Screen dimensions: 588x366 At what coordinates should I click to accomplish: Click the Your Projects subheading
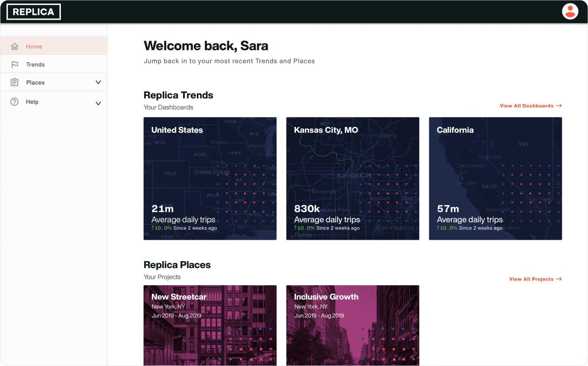coord(162,277)
